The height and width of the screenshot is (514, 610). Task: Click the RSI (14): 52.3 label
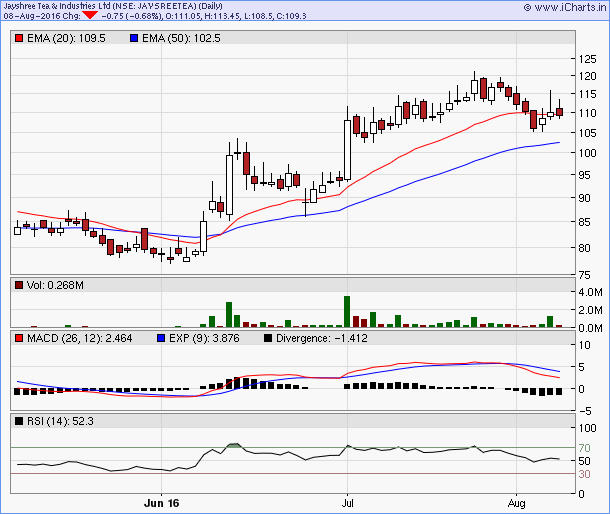60,421
